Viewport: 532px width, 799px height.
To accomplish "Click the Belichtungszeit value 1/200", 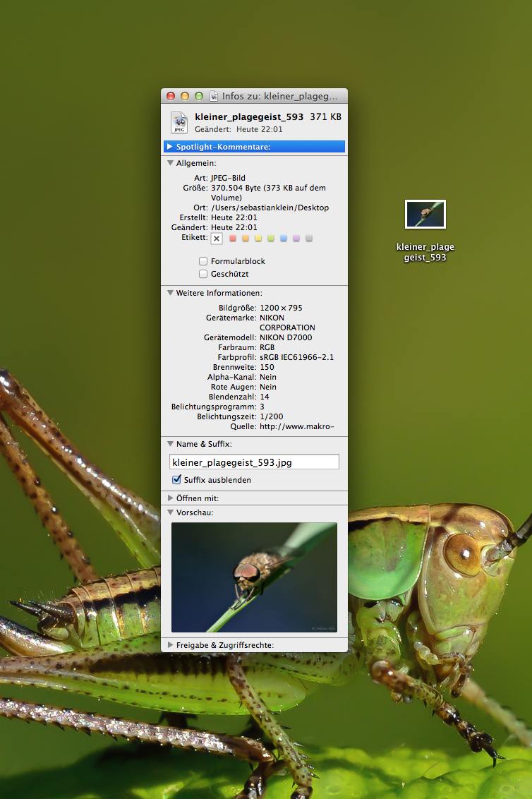I will [x=271, y=416].
